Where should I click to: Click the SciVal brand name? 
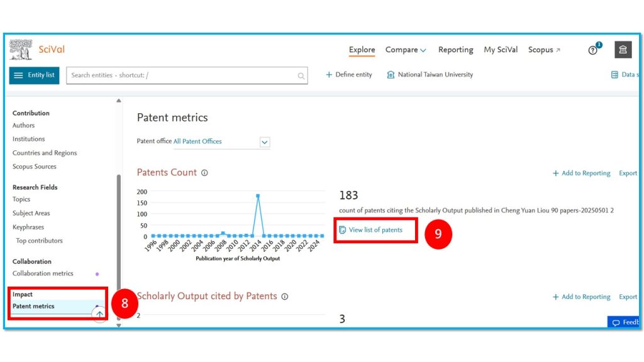click(x=52, y=50)
